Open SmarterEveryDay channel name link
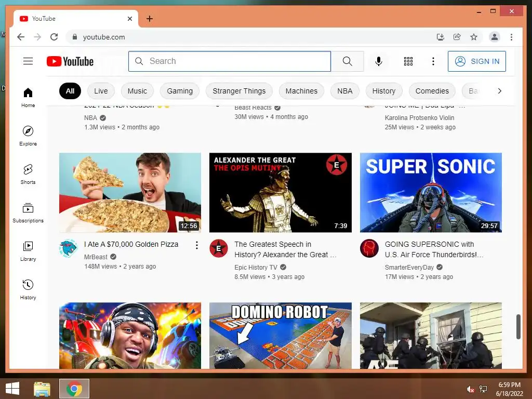Screen dimensions: 532x399 pyautogui.click(x=409, y=268)
